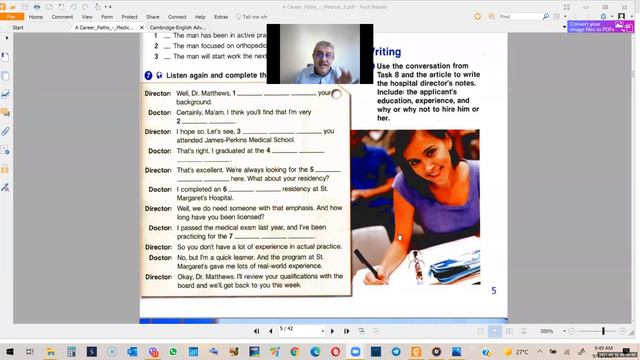Image resolution: width=640 pixels, height=360 pixels.
Task: Open Outlook from the taskbar
Action: [132, 351]
